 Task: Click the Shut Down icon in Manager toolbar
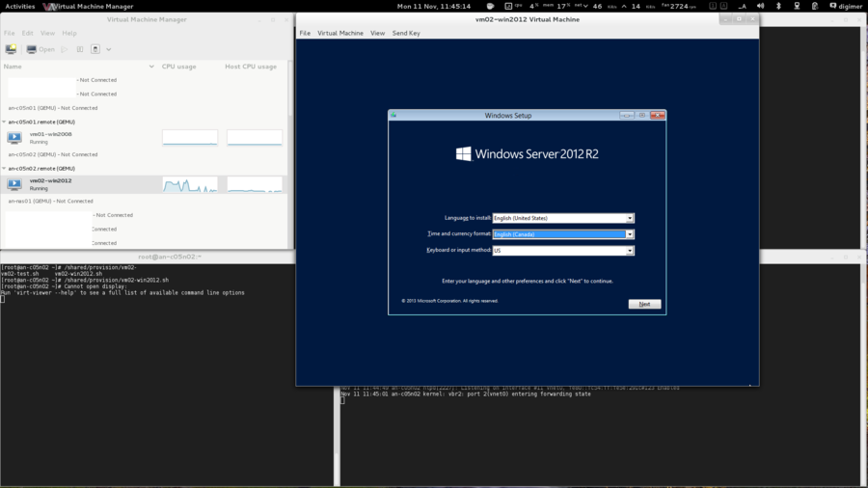[x=95, y=49]
